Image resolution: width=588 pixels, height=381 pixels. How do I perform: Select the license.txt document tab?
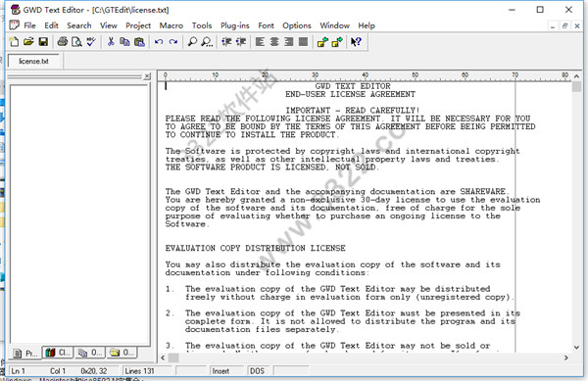[x=33, y=61]
